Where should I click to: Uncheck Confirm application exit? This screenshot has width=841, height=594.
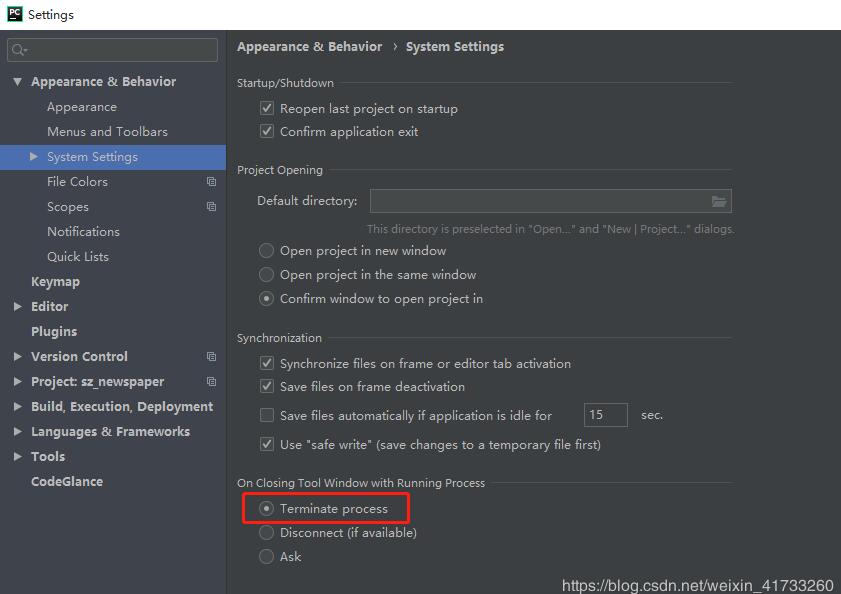pyautogui.click(x=267, y=132)
